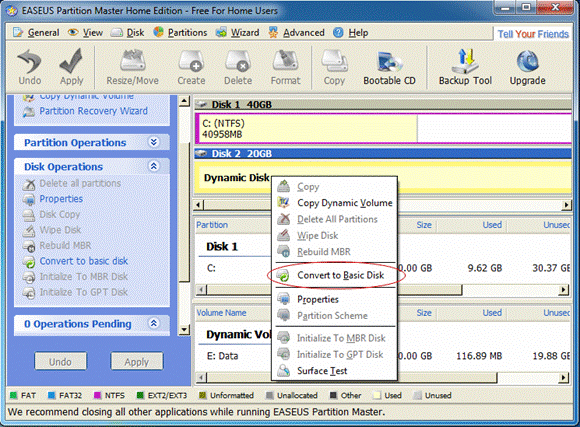Open the Disk menu
The image size is (580, 427).
coord(128,33)
